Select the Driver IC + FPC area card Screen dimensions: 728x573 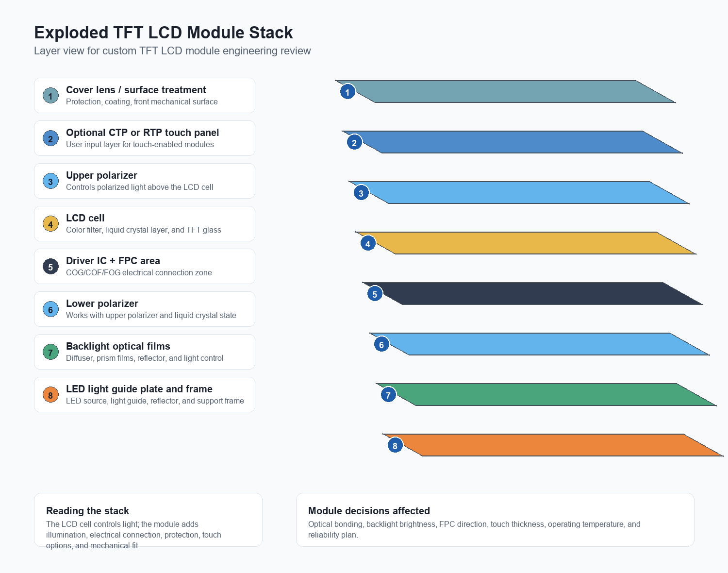click(145, 267)
